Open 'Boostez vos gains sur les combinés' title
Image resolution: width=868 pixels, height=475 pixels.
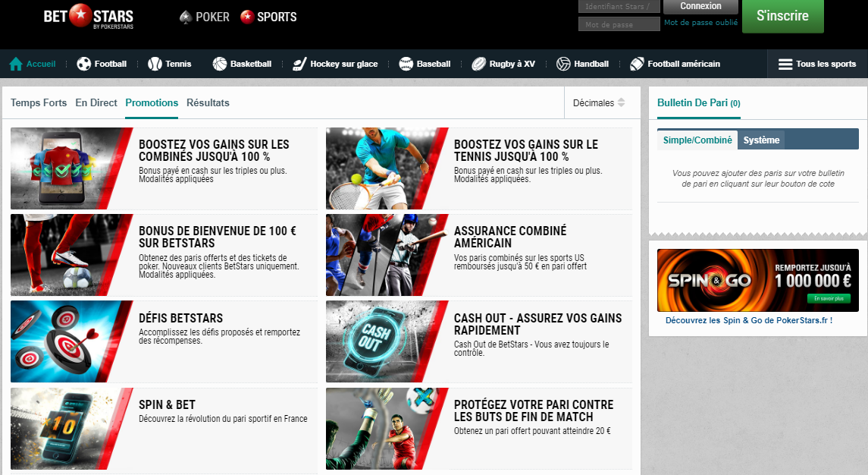coord(214,150)
